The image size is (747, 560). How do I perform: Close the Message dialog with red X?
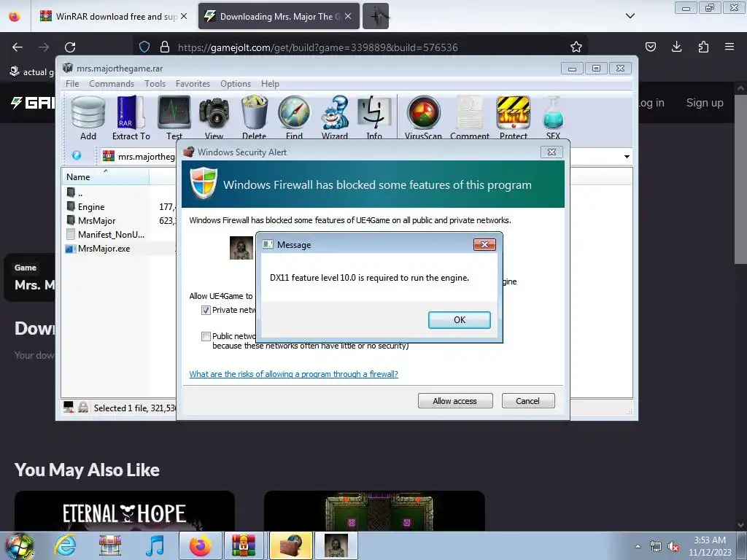484,245
